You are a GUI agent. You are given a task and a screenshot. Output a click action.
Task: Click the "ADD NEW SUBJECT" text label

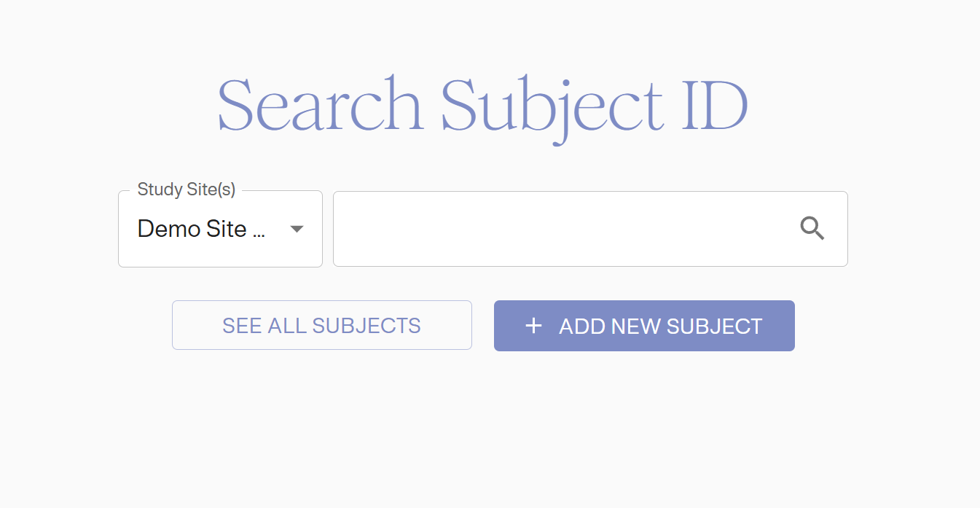point(660,326)
